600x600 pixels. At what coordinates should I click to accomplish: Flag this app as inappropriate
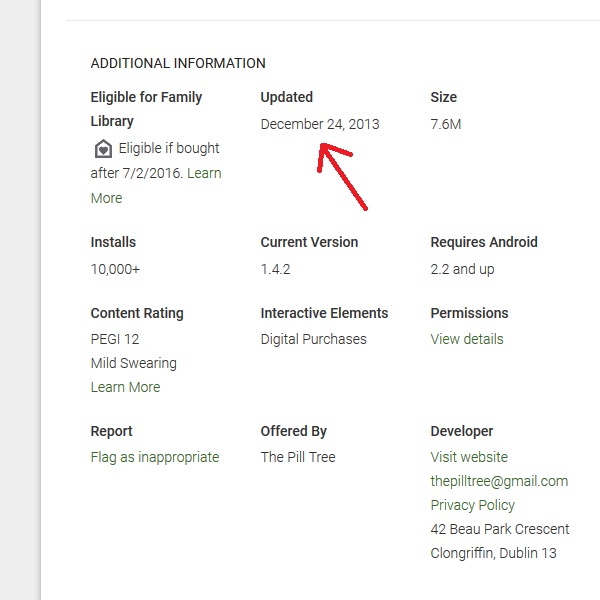coord(155,457)
